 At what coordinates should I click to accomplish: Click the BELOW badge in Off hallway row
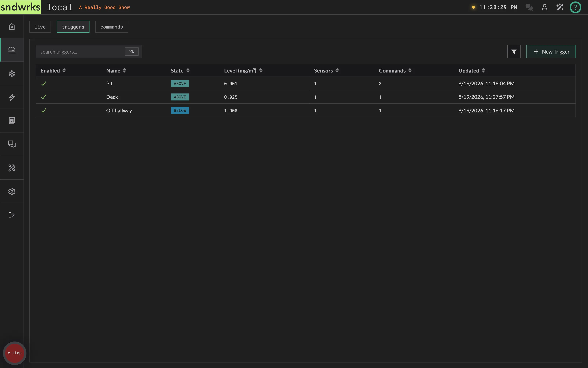click(180, 111)
